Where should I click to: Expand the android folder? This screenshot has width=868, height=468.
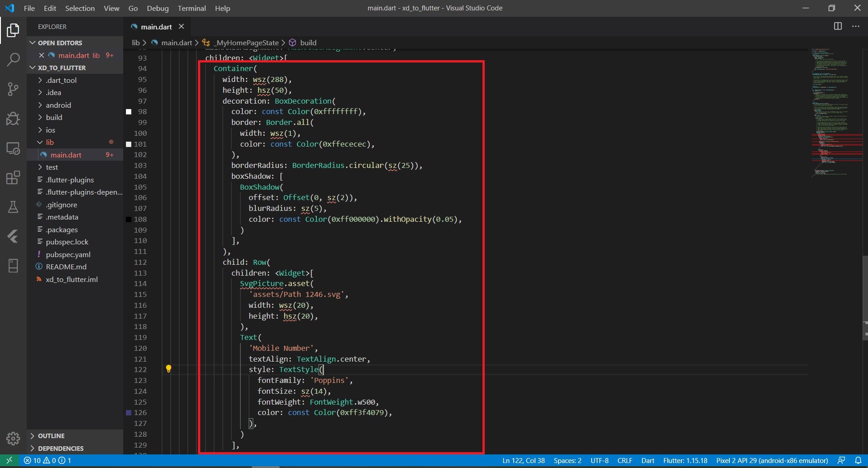click(59, 105)
